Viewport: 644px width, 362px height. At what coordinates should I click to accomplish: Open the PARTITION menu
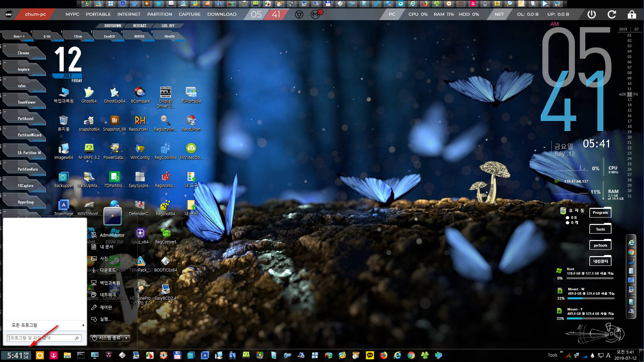(160, 14)
